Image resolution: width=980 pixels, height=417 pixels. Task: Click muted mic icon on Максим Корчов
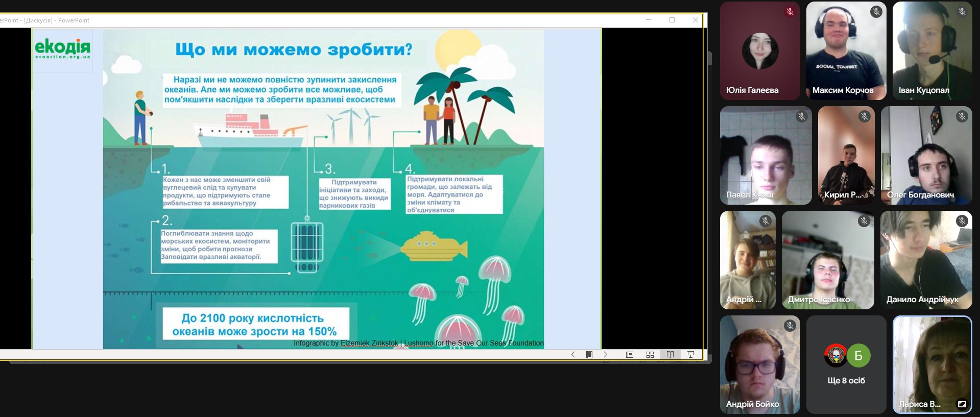coord(876,12)
